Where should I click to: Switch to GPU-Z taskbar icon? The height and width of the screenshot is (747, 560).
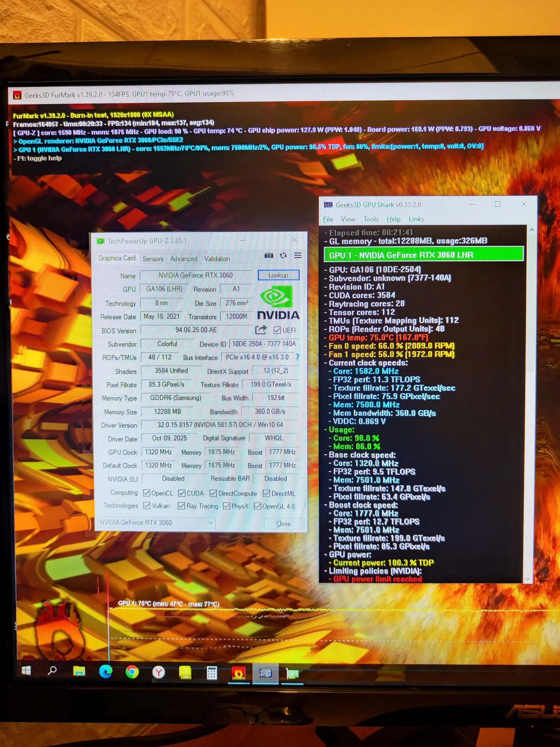292,674
